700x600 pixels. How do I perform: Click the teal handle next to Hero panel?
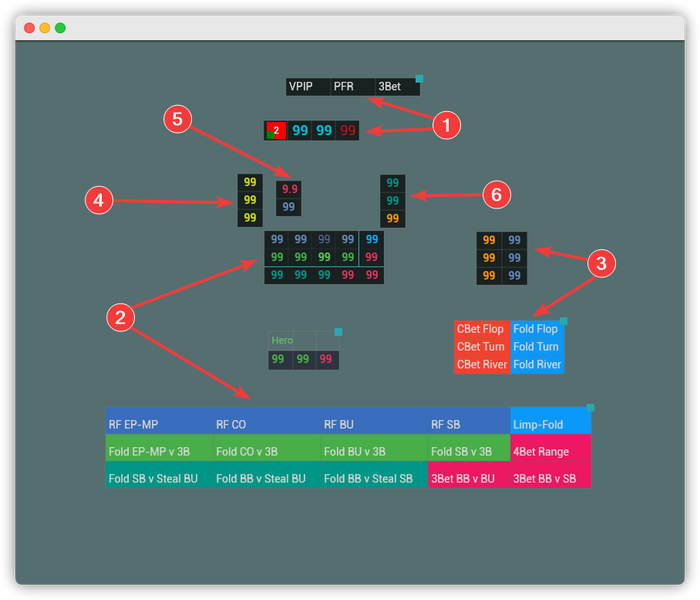(338, 332)
